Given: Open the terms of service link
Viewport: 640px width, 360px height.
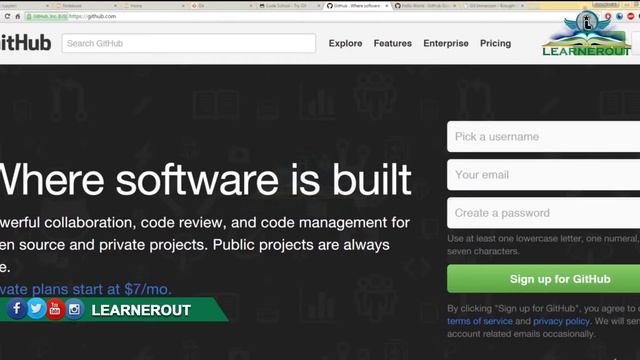Looking at the screenshot, I should pos(480,321).
